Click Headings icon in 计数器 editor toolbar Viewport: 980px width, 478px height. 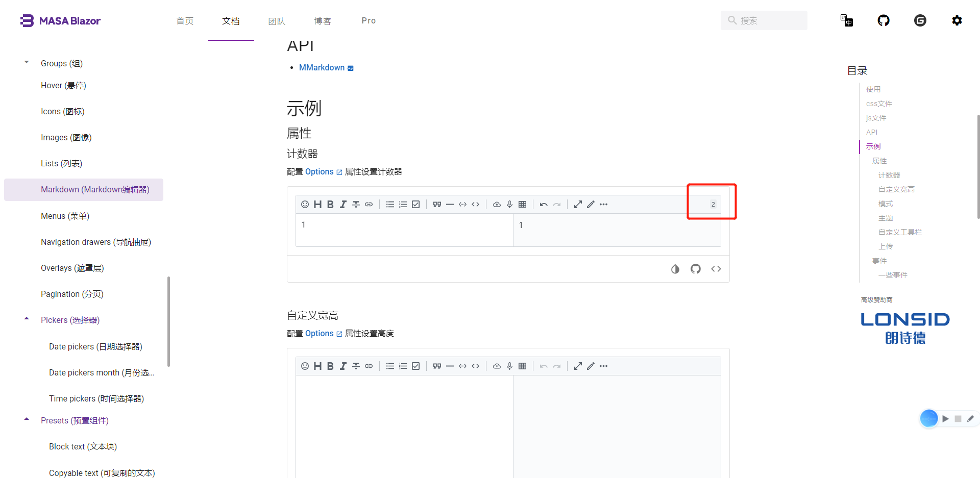point(317,205)
